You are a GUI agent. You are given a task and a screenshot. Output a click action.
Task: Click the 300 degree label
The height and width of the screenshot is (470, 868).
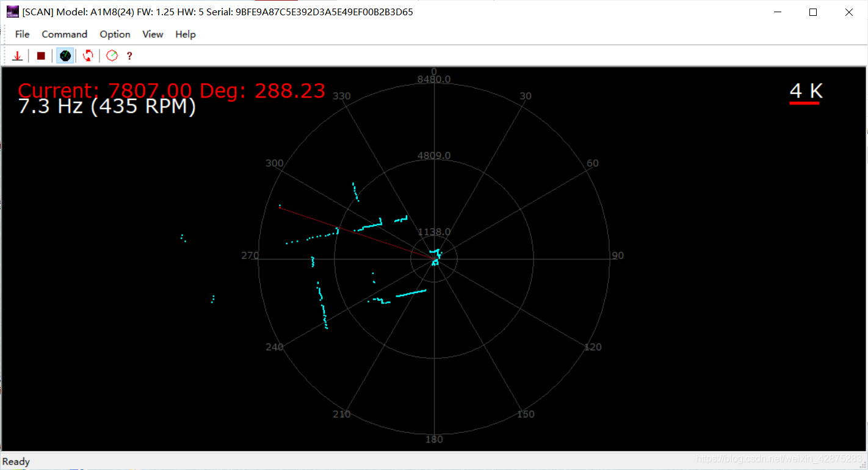click(275, 164)
